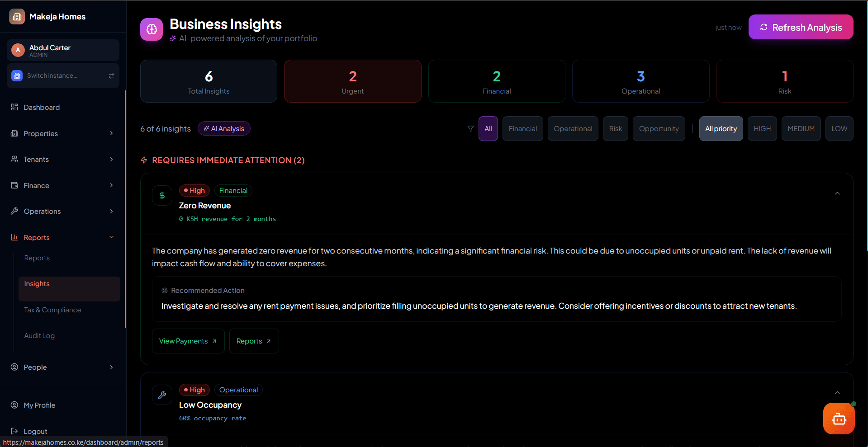Open the Insights submenu item
This screenshot has height=447, width=868.
pos(69,289)
